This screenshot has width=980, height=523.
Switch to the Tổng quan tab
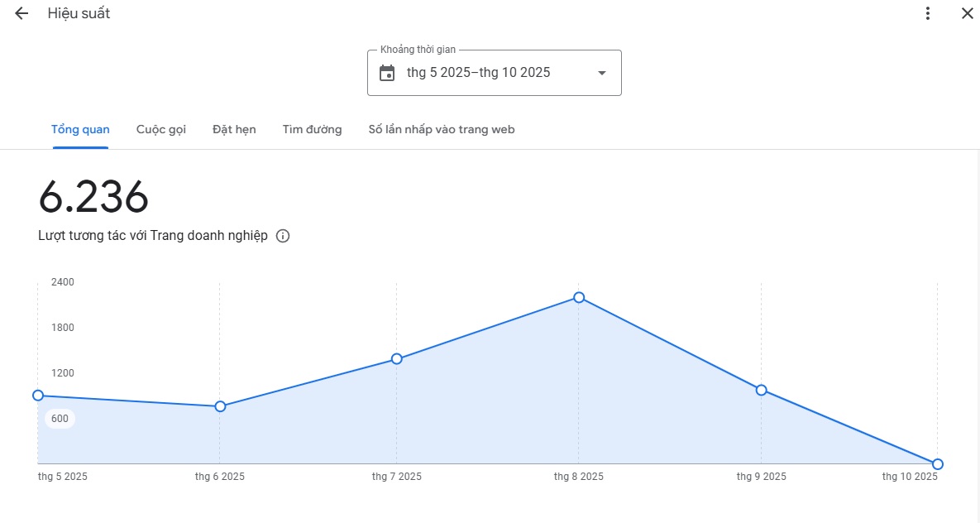[80, 129]
